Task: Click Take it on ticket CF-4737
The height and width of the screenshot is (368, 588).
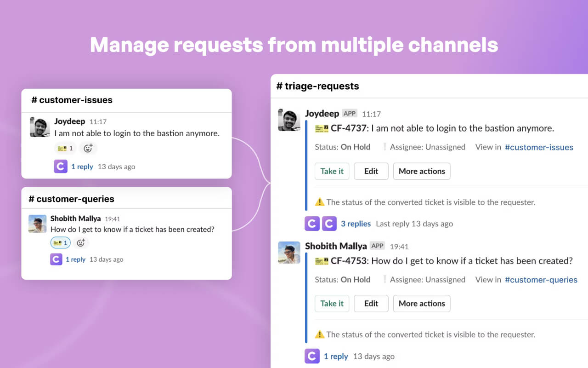Action: [332, 171]
